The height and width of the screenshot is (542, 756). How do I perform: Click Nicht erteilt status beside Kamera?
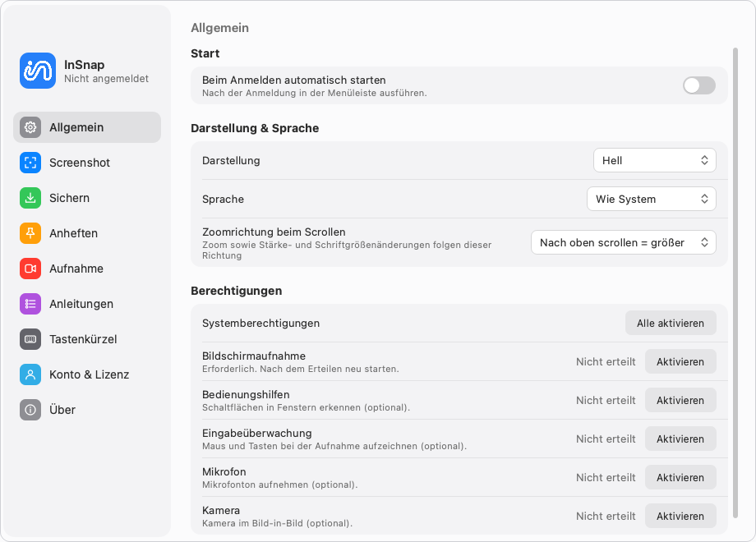[606, 516]
